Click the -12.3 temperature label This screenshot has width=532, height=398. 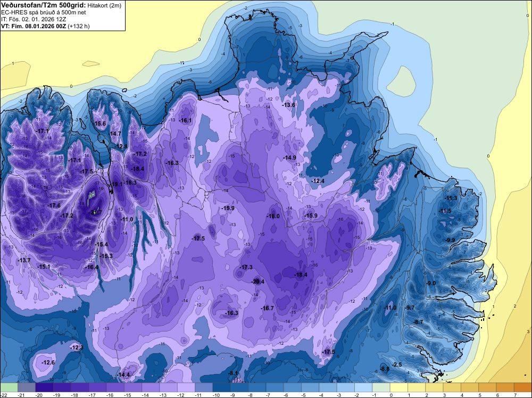tap(77, 348)
